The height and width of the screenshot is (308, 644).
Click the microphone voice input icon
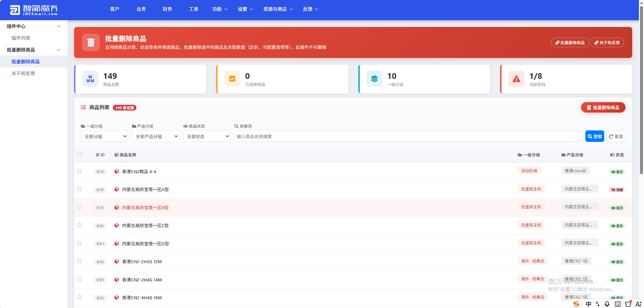[x=607, y=304]
